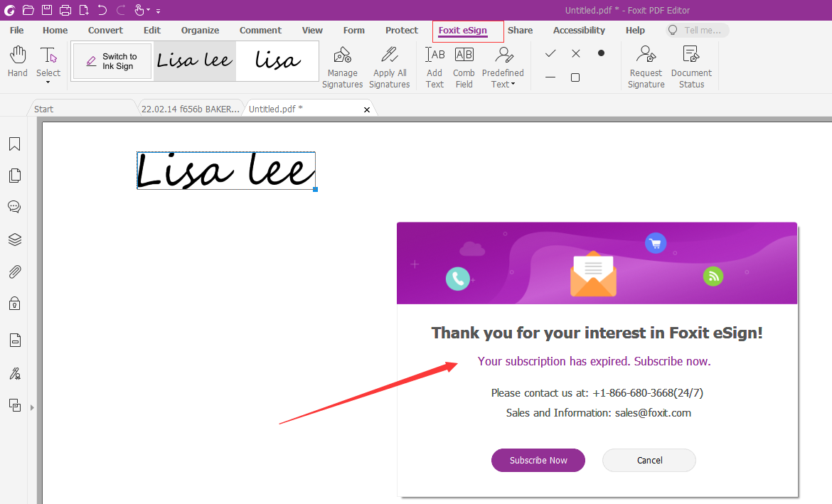Expand the quick access toolbar customize arrow
The image size is (832, 504).
click(158, 11)
